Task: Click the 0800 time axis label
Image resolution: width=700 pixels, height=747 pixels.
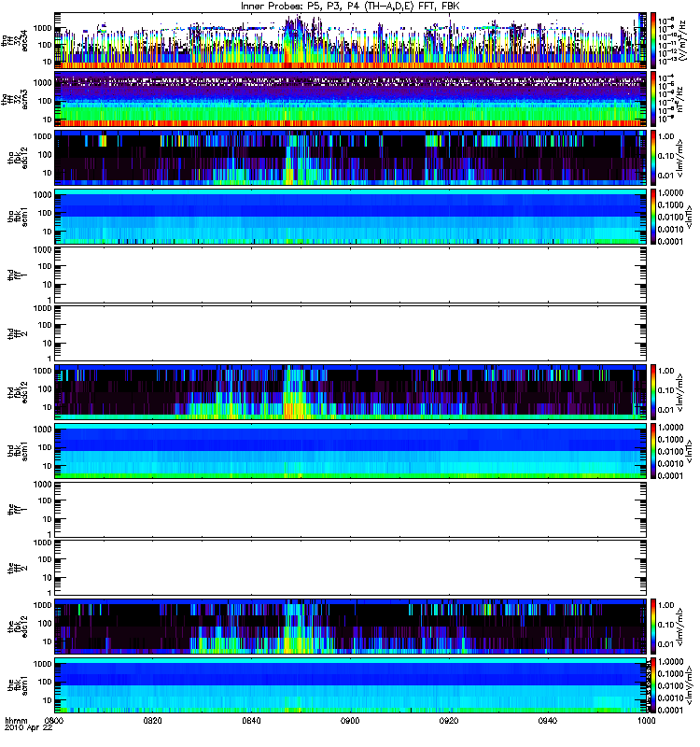Action: coord(54,721)
